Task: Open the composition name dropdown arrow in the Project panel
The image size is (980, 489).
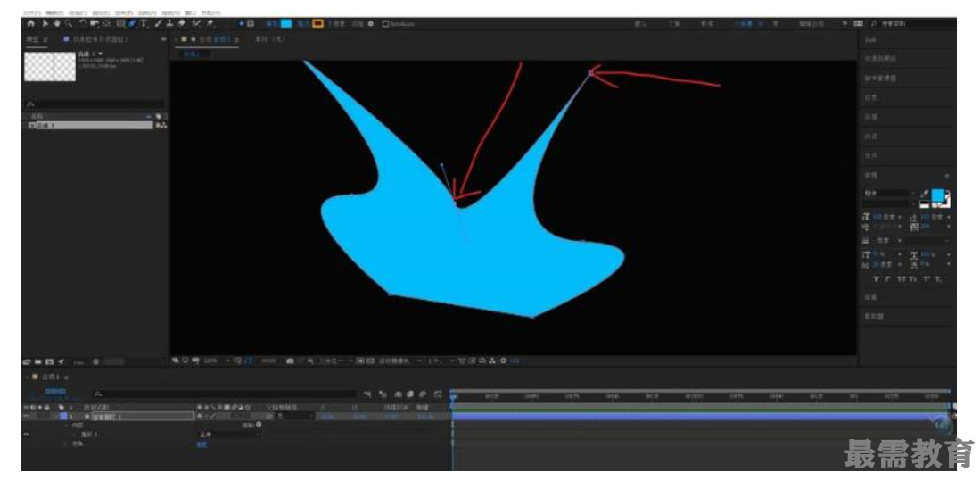Action: 101,54
